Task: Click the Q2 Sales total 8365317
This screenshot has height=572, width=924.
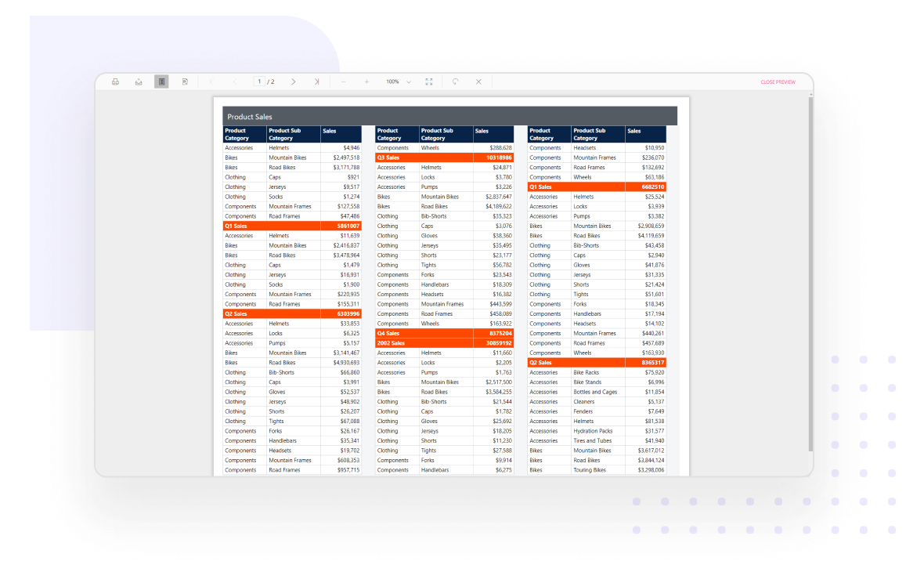Action: [653, 363]
